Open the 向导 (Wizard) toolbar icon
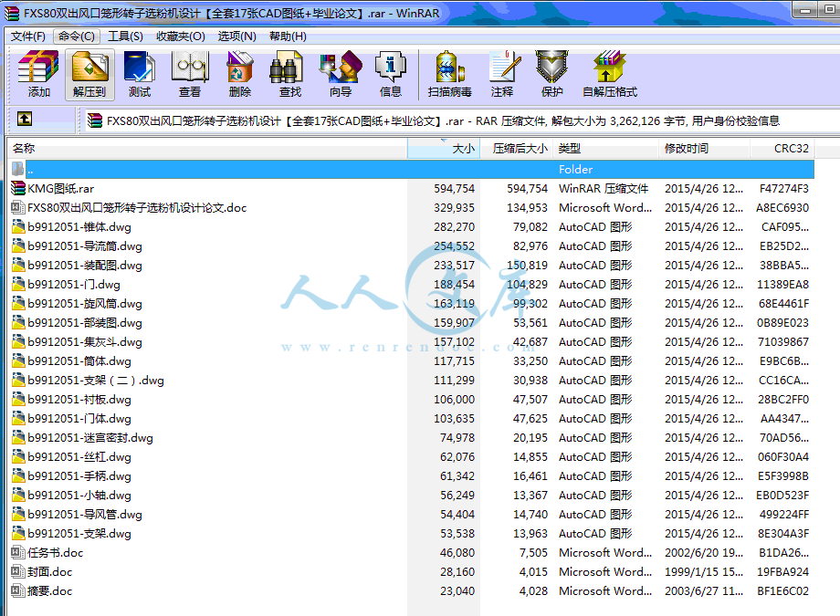 tap(341, 74)
